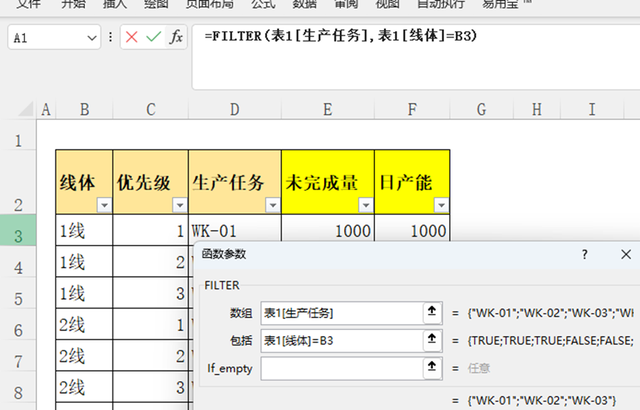Select column I header

(x=592, y=109)
